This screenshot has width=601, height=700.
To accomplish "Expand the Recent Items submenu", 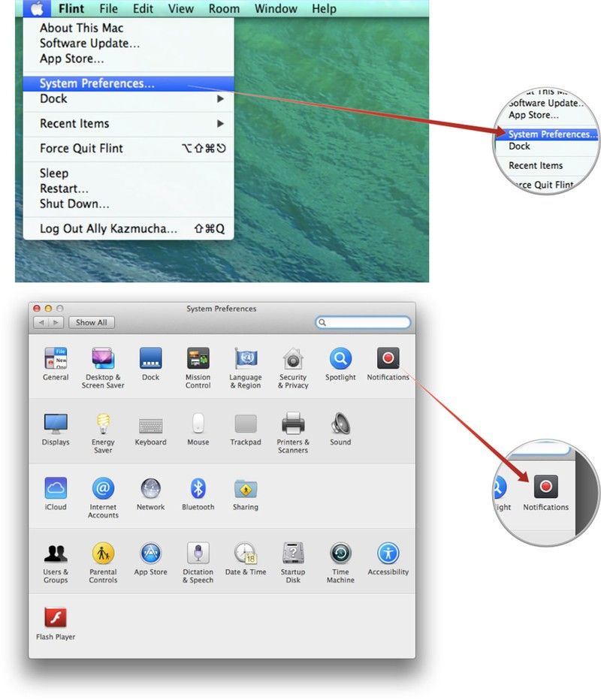I will click(128, 124).
